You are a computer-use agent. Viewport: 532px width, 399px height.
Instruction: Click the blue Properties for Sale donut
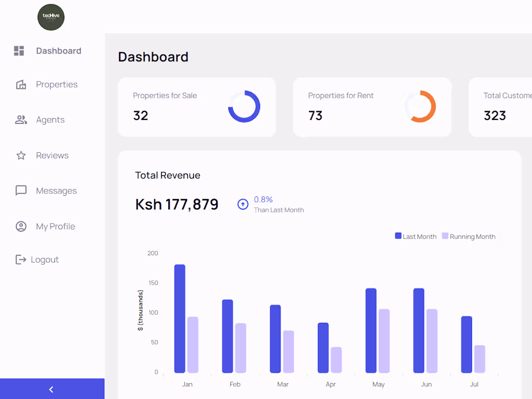244,106
